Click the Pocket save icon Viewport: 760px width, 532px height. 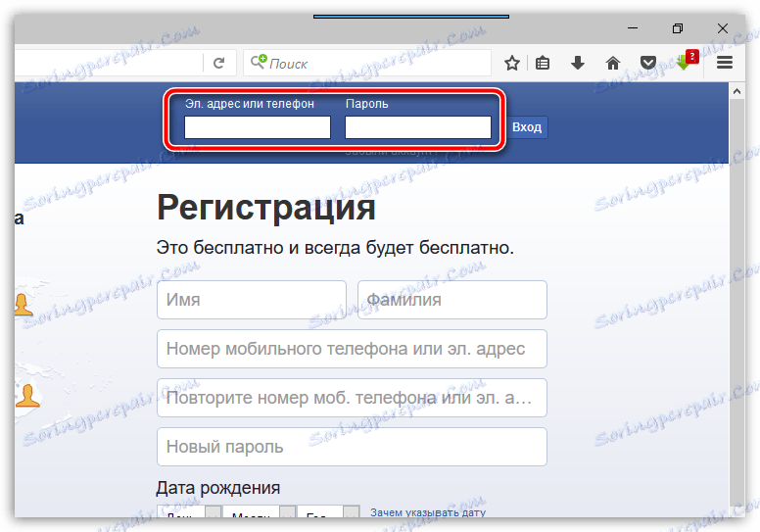[x=648, y=63]
